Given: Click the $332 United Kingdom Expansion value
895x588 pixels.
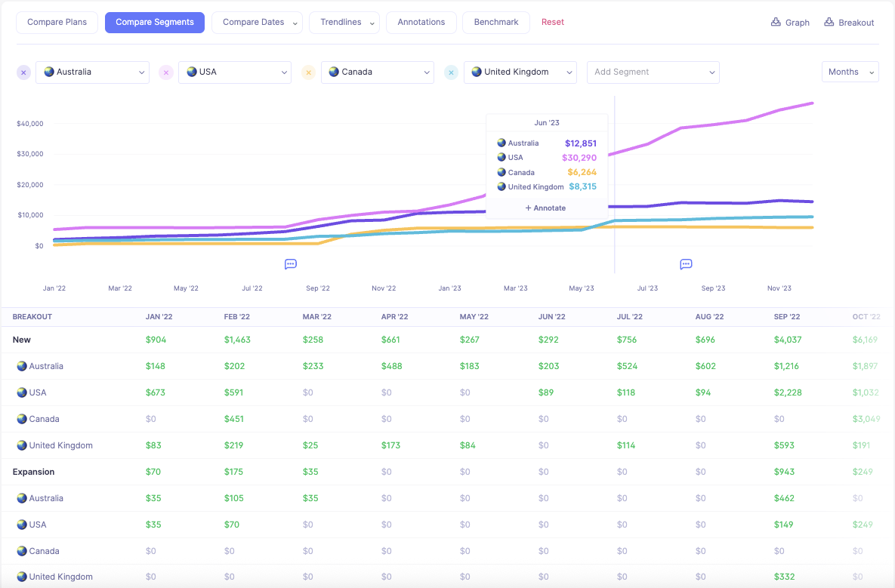Looking at the screenshot, I should pos(784,577).
